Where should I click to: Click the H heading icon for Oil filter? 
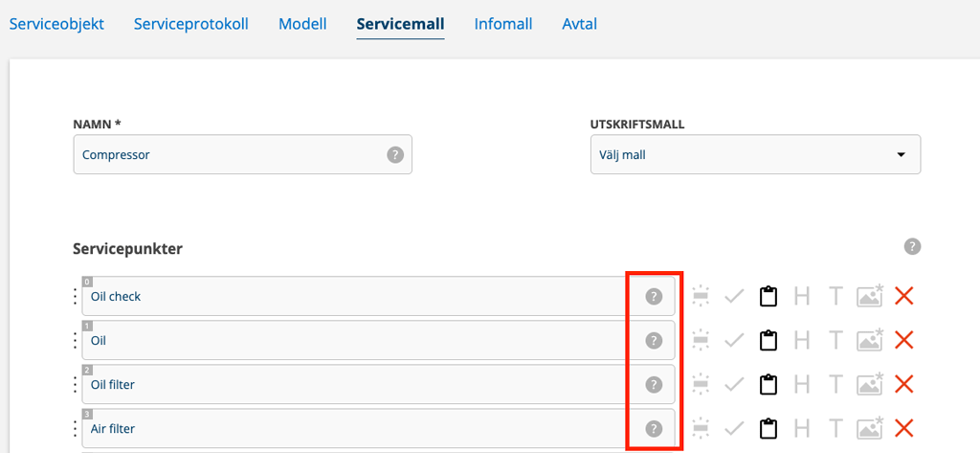[802, 384]
